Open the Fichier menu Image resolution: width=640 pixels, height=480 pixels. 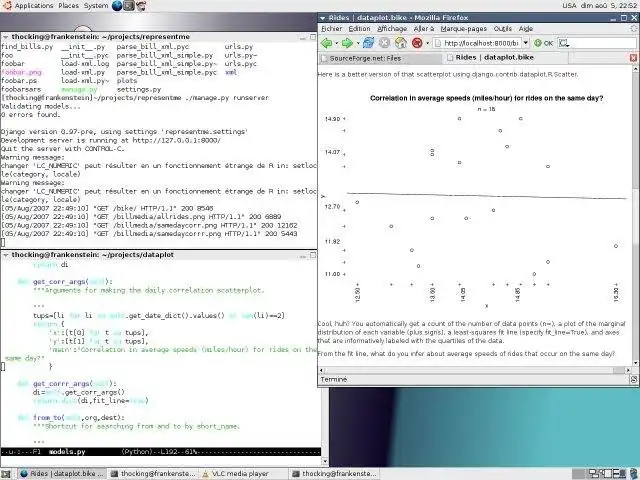click(332, 29)
